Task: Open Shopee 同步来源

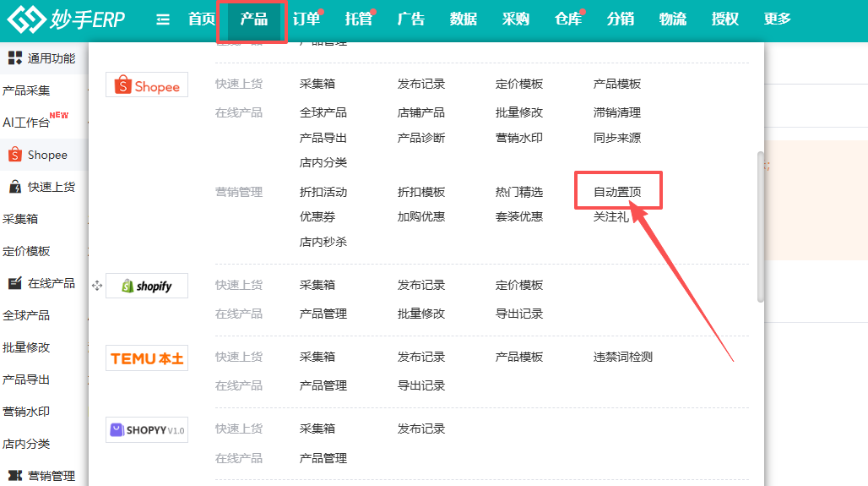Action: 617,138
